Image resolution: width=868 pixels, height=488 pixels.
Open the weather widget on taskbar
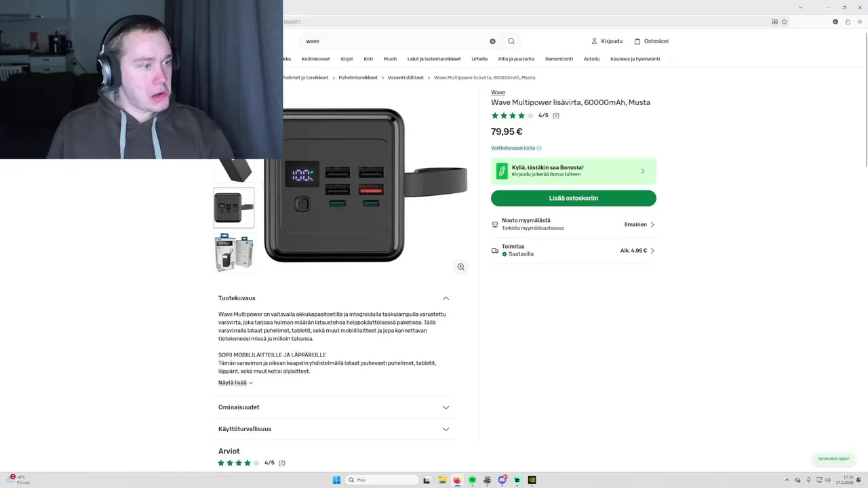[x=19, y=480]
